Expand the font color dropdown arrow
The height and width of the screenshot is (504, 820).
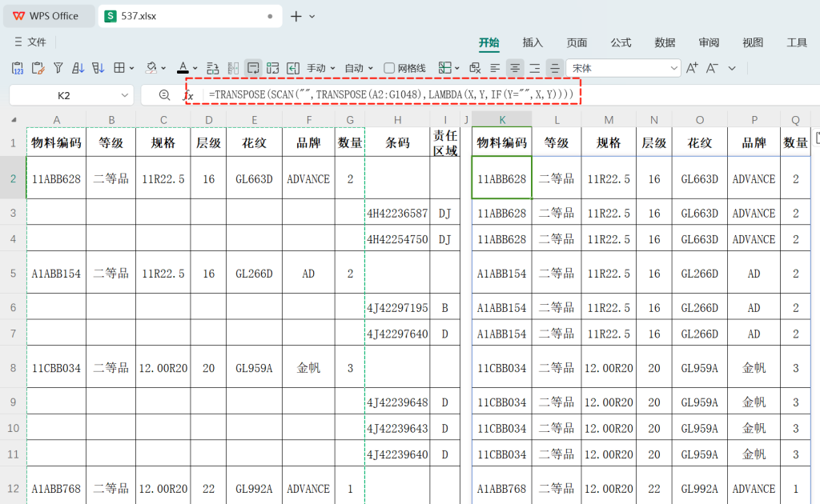point(195,69)
